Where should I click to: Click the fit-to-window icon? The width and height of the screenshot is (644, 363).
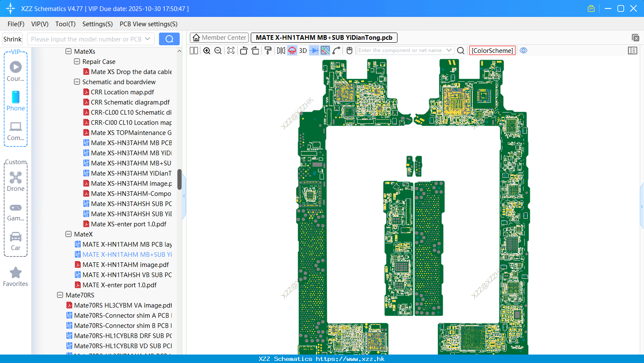pos(231,51)
